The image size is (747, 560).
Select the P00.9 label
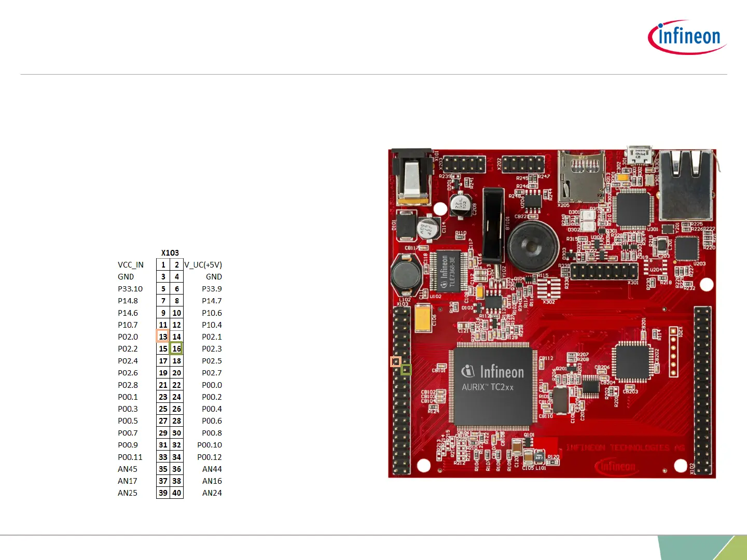pos(128,445)
